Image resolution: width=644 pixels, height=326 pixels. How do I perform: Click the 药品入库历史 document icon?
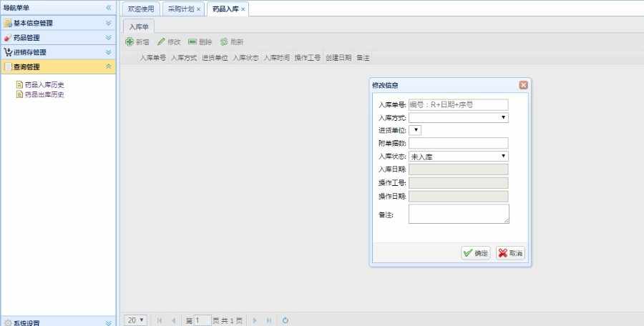(19, 84)
